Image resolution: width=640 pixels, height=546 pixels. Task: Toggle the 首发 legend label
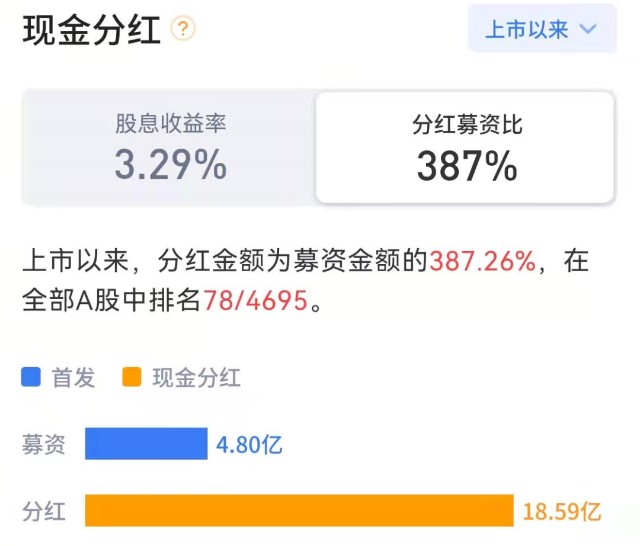[74, 377]
